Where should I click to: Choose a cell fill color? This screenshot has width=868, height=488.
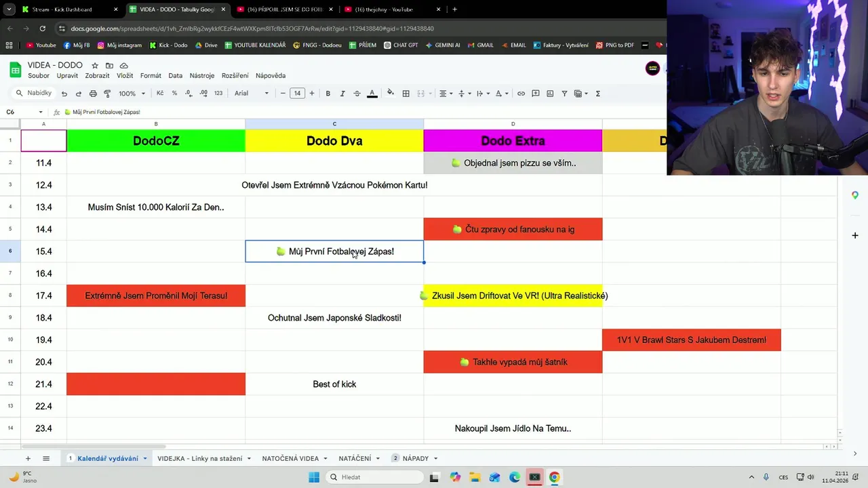[x=390, y=94]
